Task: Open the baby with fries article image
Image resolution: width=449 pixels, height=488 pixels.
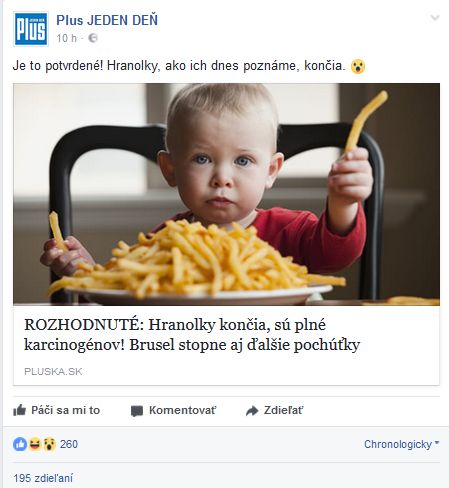Action: [x=226, y=194]
